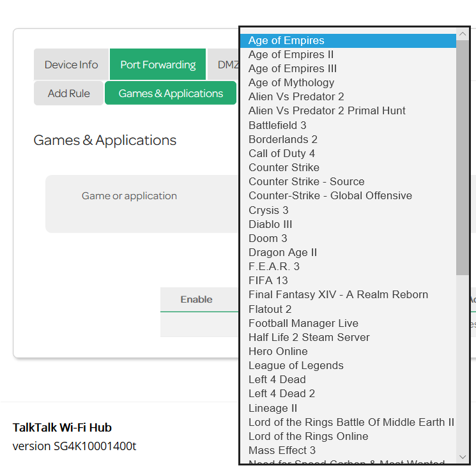Choose Alien Vs Predator 2 option
The image size is (476, 468).
(x=348, y=97)
